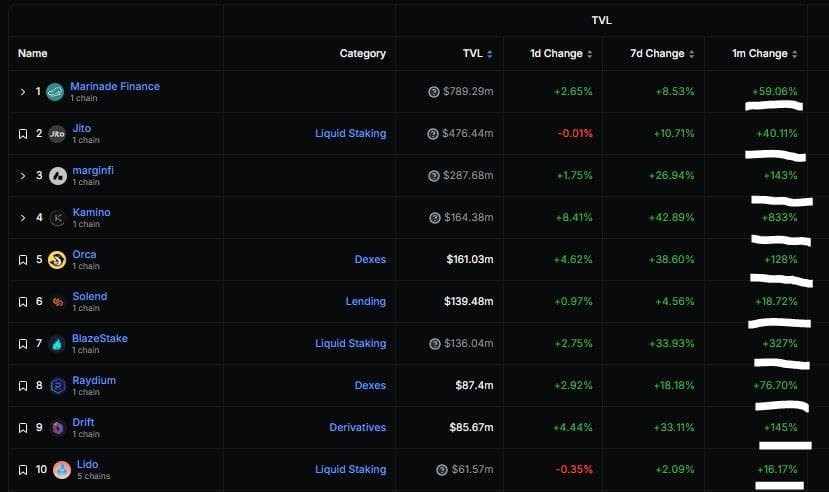Click the question-mark icon beside $136.04m
The image size is (829, 492).
coord(435,344)
